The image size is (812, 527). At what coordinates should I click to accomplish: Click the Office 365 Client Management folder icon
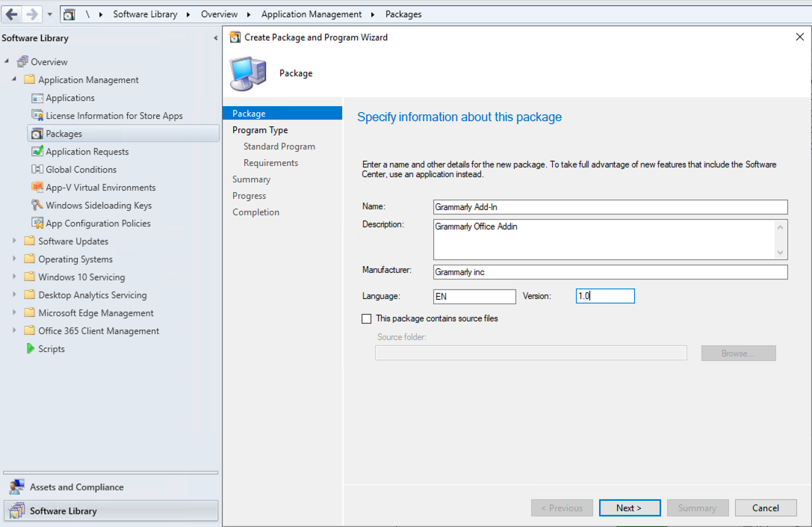pos(30,330)
